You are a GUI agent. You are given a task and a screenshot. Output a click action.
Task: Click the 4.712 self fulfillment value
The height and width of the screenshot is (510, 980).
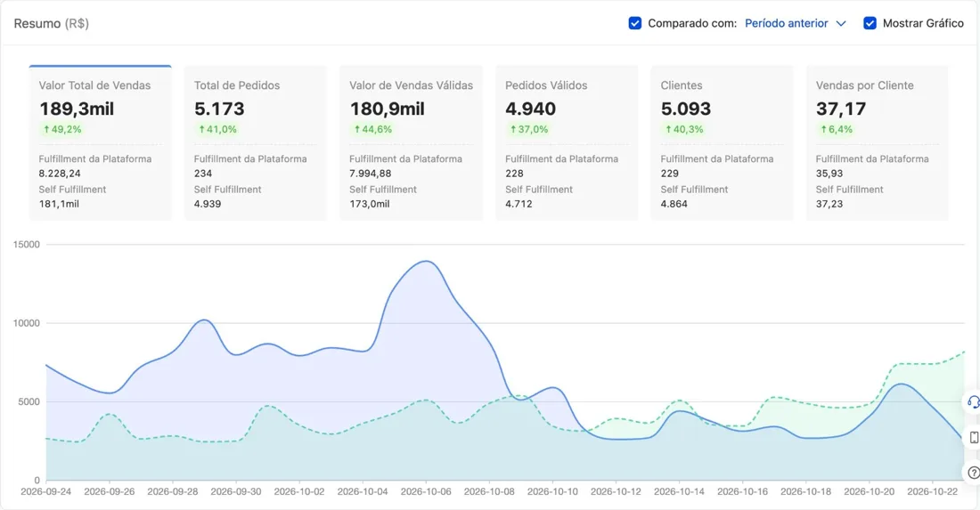(519, 204)
